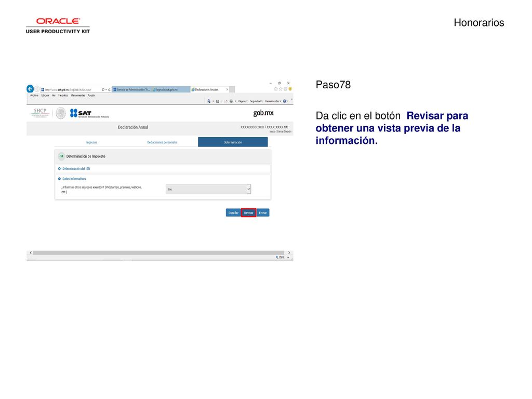Open the Edición menu
Screen dimensions: 532x399
click(46, 96)
